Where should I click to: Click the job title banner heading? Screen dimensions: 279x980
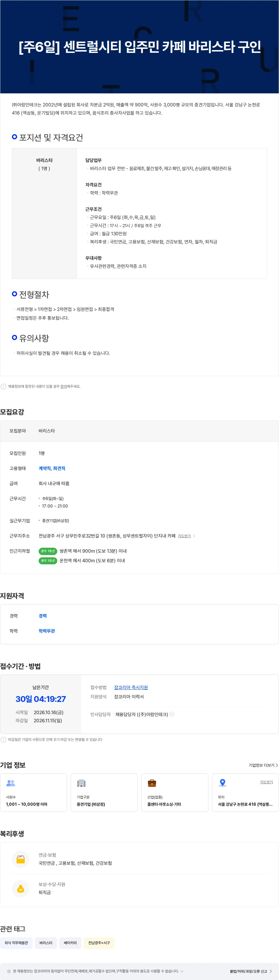(x=139, y=47)
